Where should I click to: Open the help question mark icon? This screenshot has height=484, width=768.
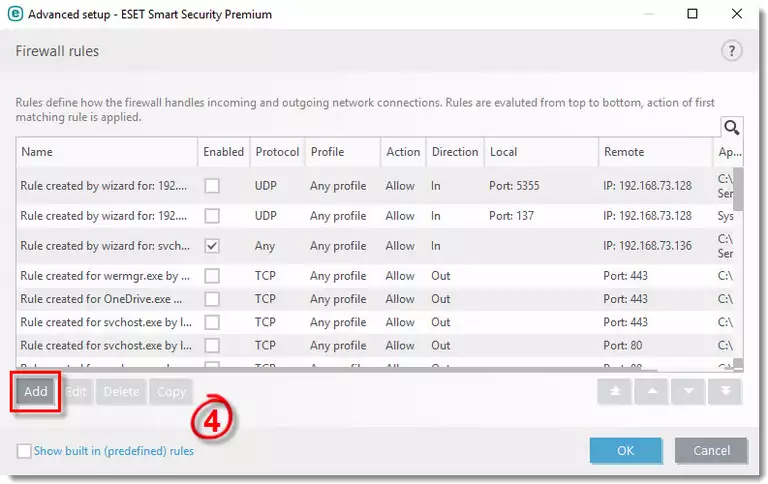(731, 51)
